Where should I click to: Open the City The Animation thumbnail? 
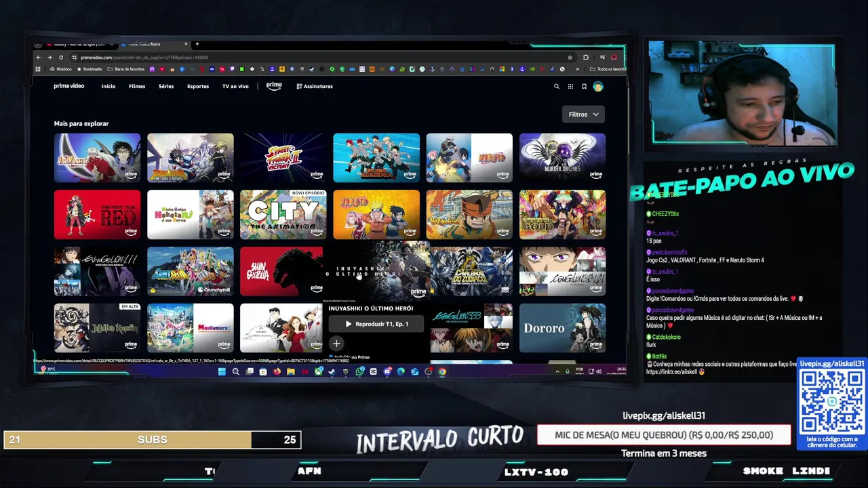coord(283,215)
